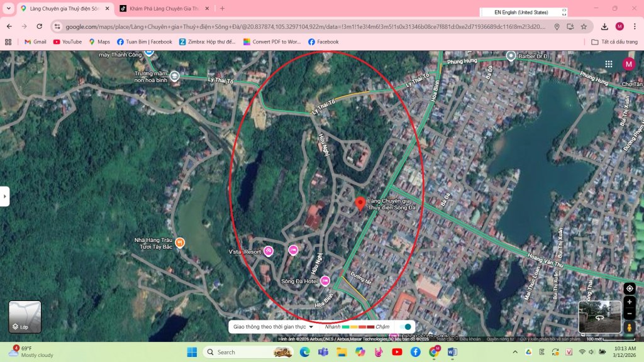
Task: Open the Chrome apps grid shortcut
Action: coord(8,42)
